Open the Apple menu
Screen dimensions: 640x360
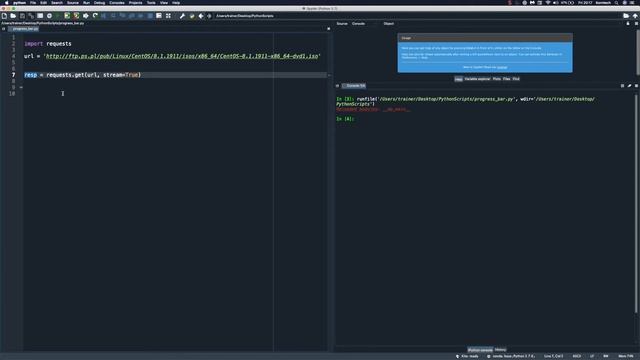[6, 2]
